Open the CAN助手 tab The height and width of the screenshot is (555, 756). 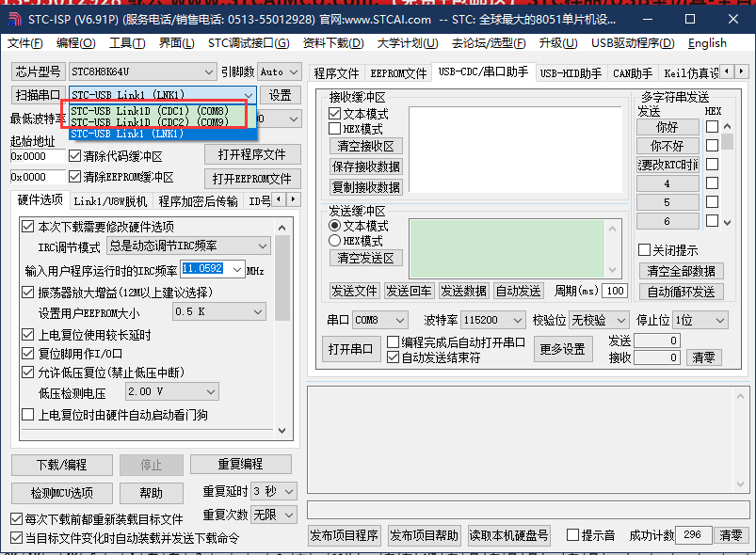pos(633,73)
